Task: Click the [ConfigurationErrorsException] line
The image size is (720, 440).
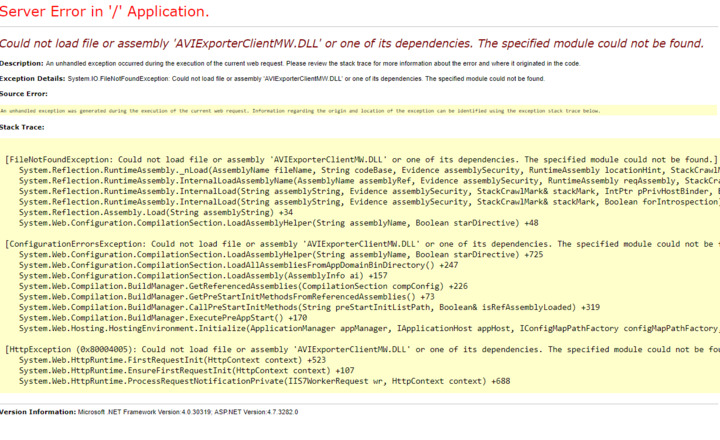Action: pos(360,243)
